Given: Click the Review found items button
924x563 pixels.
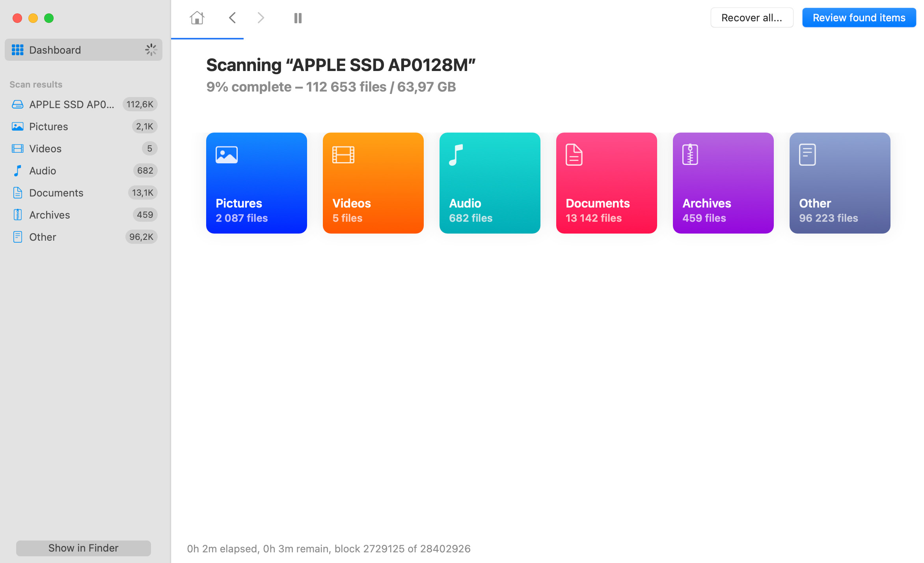Looking at the screenshot, I should click(x=859, y=17).
